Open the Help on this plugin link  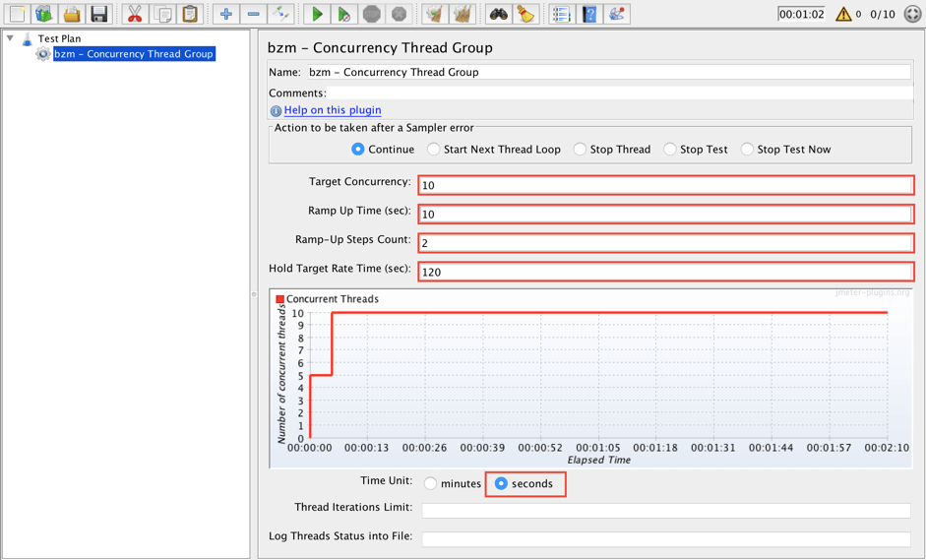333,110
